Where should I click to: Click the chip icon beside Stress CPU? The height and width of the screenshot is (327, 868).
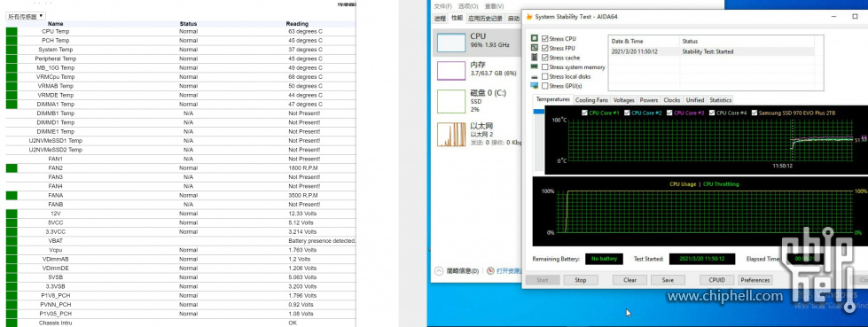(535, 39)
